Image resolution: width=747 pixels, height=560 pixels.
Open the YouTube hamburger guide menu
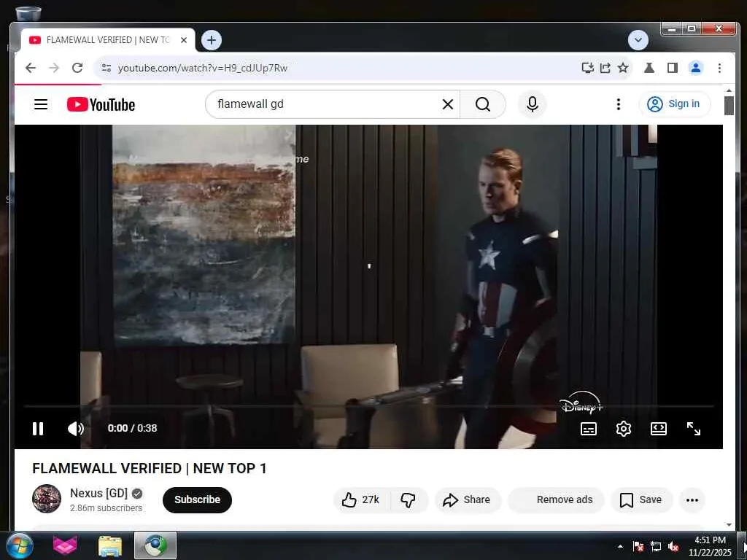click(41, 104)
